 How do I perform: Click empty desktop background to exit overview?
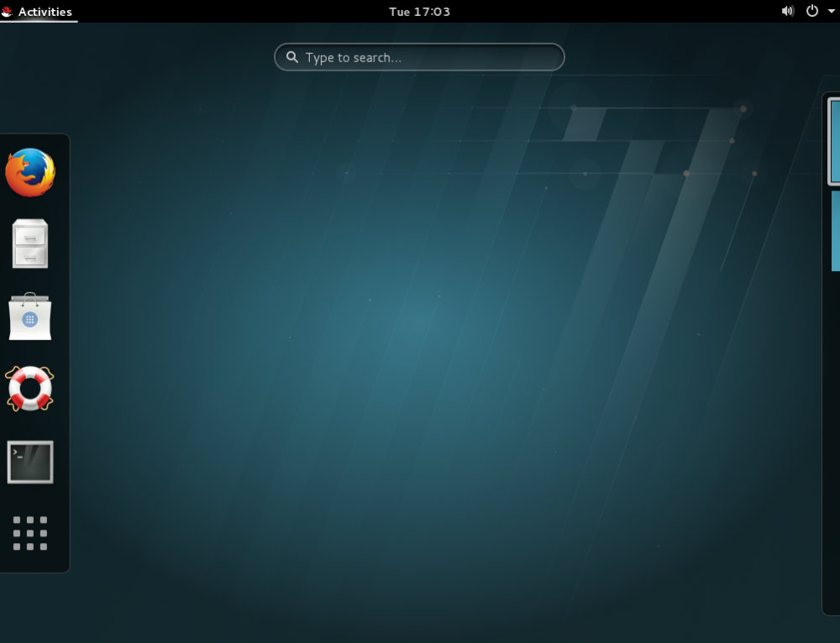[x=420, y=378]
